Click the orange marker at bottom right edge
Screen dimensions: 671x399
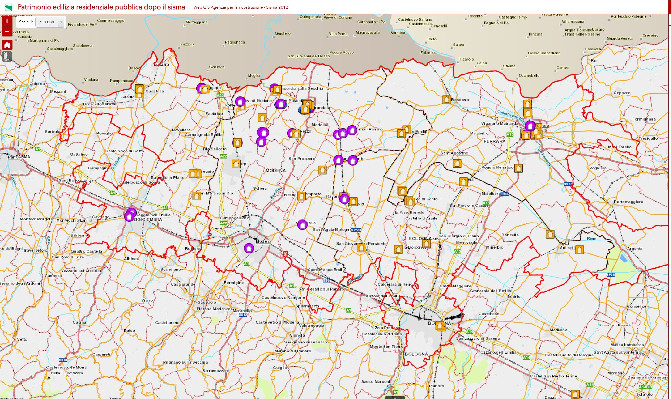click(575, 394)
